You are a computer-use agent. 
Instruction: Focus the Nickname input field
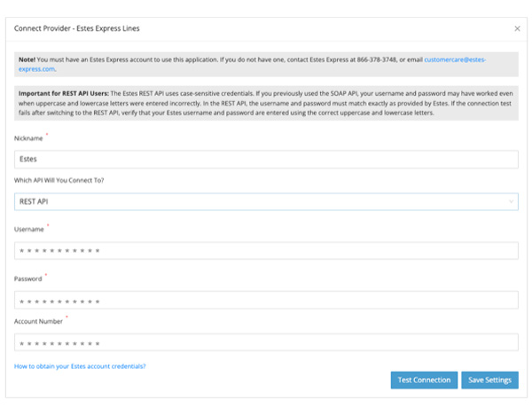(x=266, y=159)
